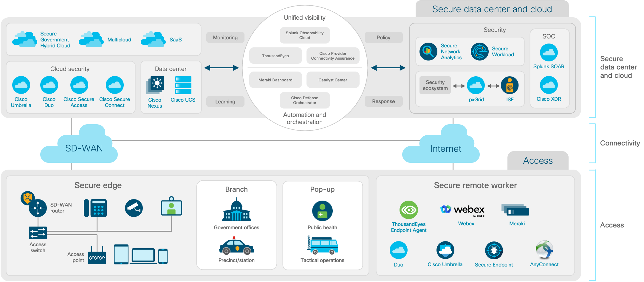
Task: Select the Automation and orchestration text
Action: (305, 118)
